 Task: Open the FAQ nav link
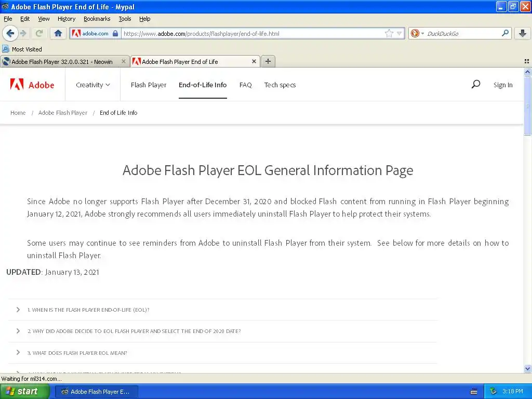(x=246, y=85)
